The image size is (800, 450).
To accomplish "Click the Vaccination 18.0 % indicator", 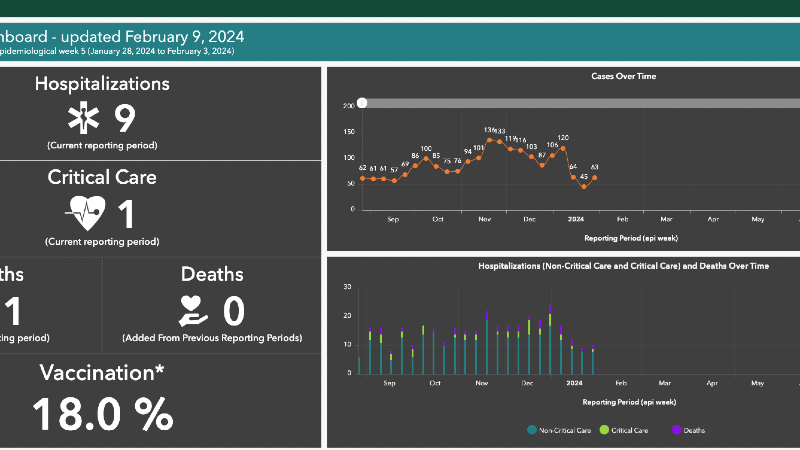I will tap(102, 414).
